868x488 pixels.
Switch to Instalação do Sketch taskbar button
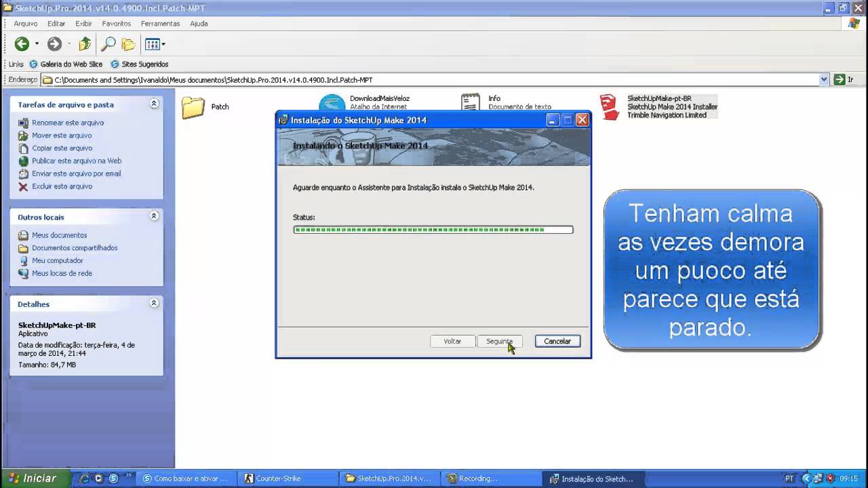(x=595, y=478)
